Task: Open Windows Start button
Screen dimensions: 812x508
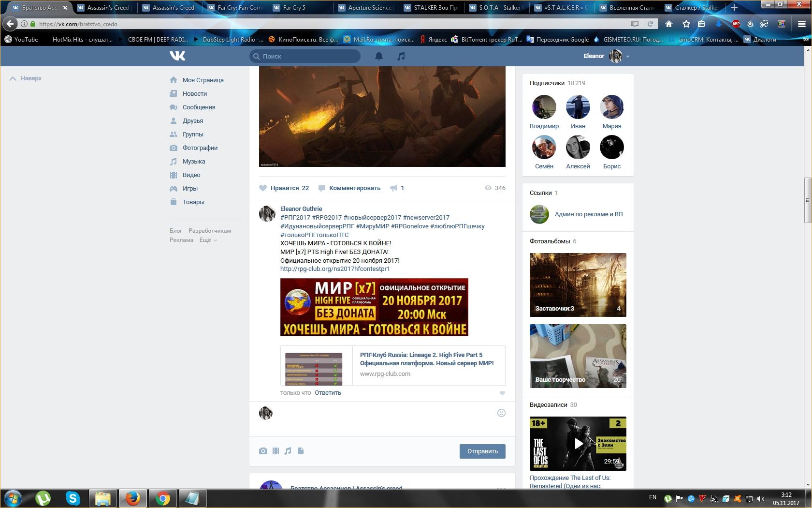Action: (x=13, y=498)
